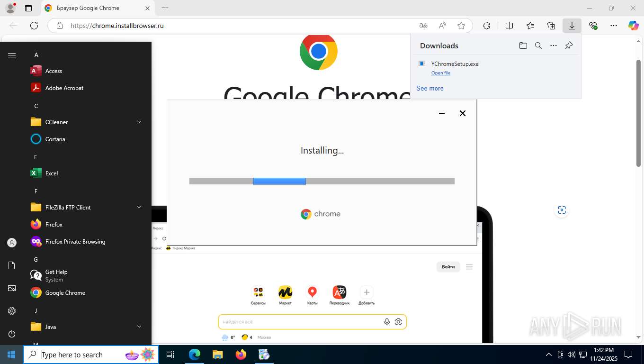Expand the CCleaner folder
Screen dimensions: 644x364
pyautogui.click(x=85, y=122)
